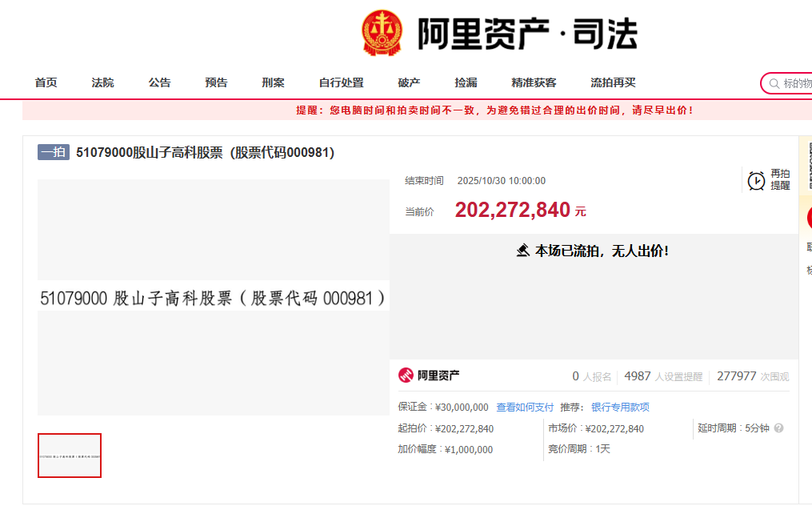Click the main stock listing image

click(214, 297)
